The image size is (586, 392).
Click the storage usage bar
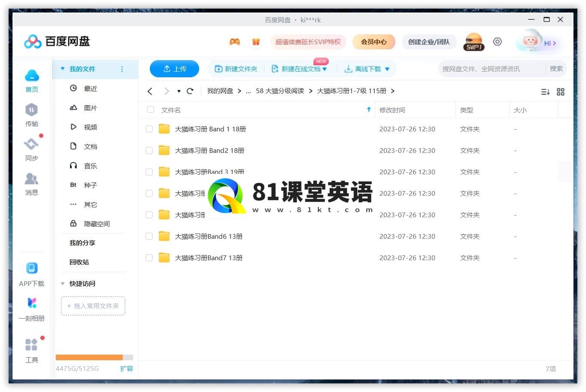tap(94, 357)
